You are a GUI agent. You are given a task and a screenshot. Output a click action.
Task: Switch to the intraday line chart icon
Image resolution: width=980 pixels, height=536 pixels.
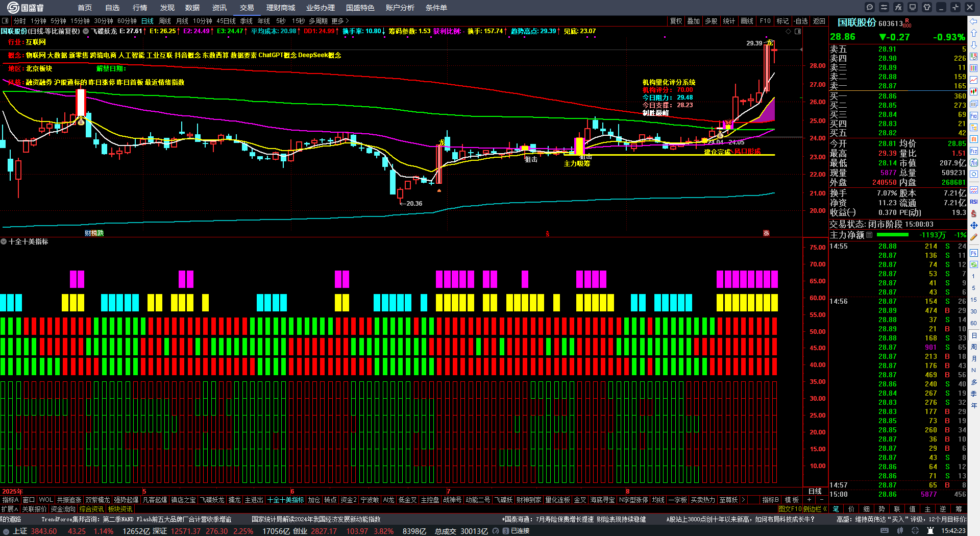pyautogui.click(x=974, y=80)
